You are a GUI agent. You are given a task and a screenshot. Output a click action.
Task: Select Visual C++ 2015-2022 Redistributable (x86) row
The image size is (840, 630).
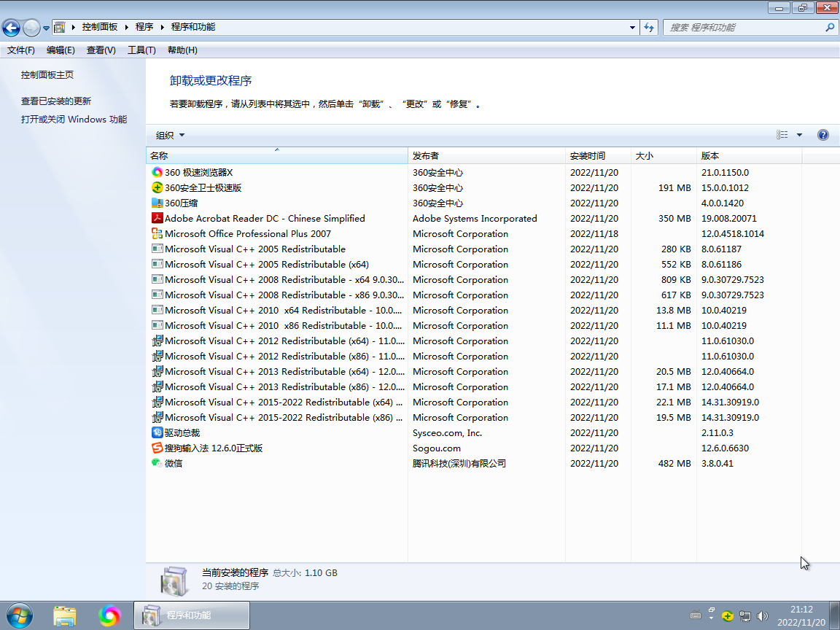point(473,417)
